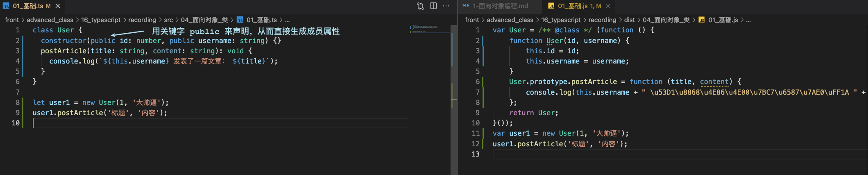The height and width of the screenshot is (175, 868).
Task: Open 'advanced_class' breadcrumb in the right editor
Action: (x=510, y=20)
